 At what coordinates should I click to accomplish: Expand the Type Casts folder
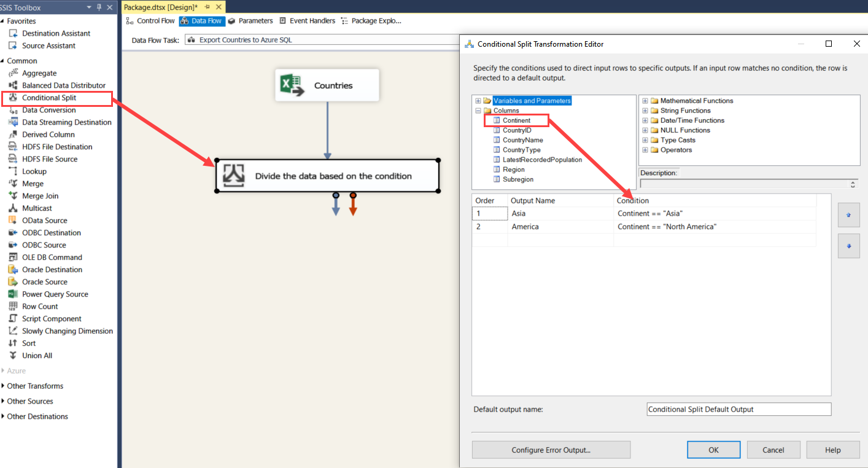(x=645, y=140)
